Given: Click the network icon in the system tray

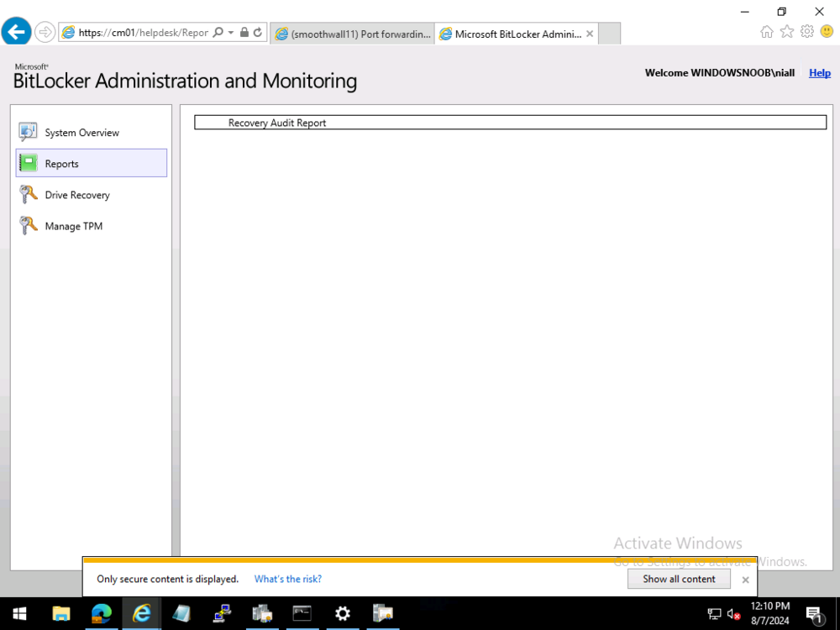Looking at the screenshot, I should [714, 614].
